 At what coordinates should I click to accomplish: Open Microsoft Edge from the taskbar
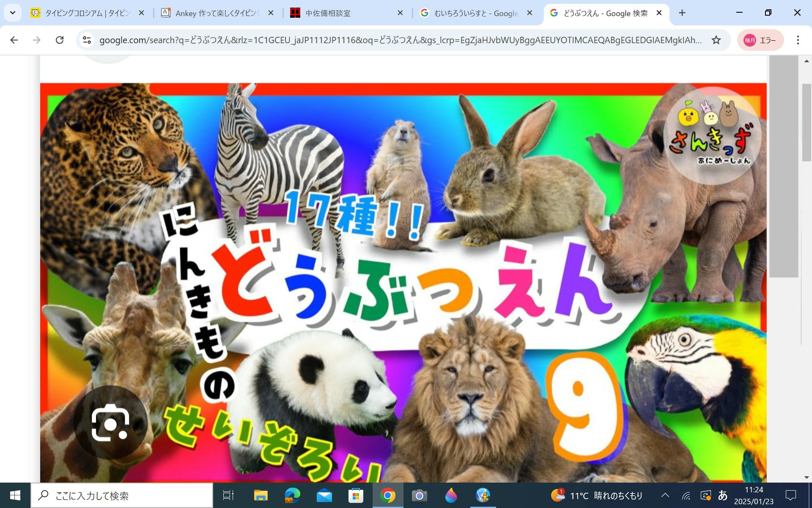[292, 495]
